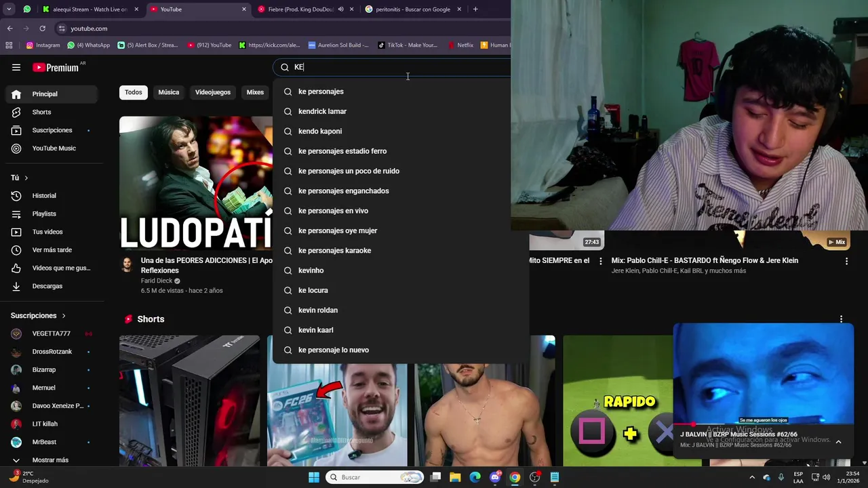Screen dimensions: 868x488
Task: Click the YouTube Premium logo
Action: (56, 67)
